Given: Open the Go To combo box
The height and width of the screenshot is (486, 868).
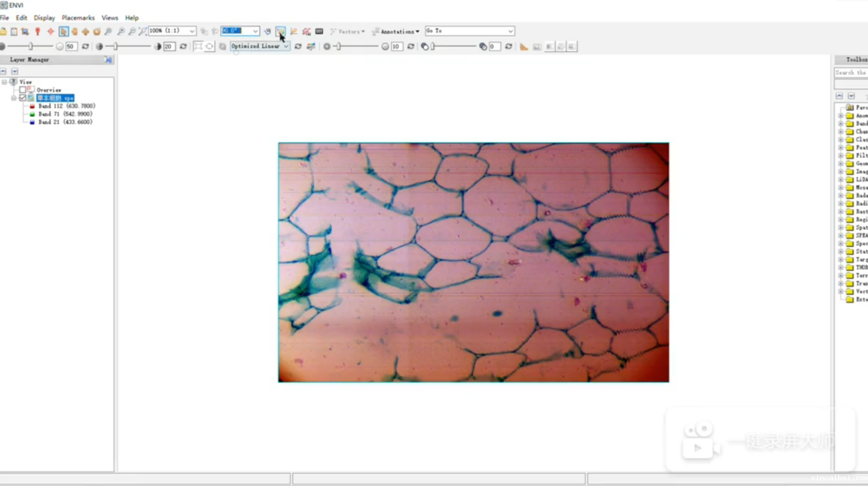Looking at the screenshot, I should pos(469,31).
